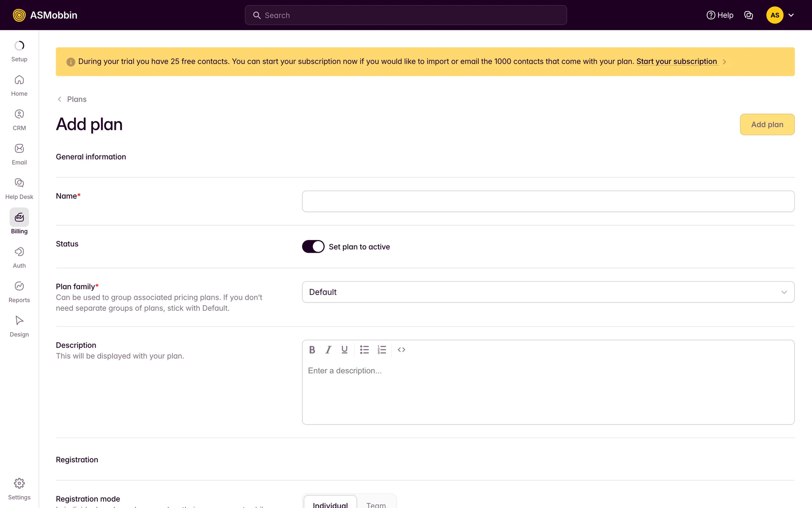
Task: Click the Bold formatting icon
Action: [312, 350]
